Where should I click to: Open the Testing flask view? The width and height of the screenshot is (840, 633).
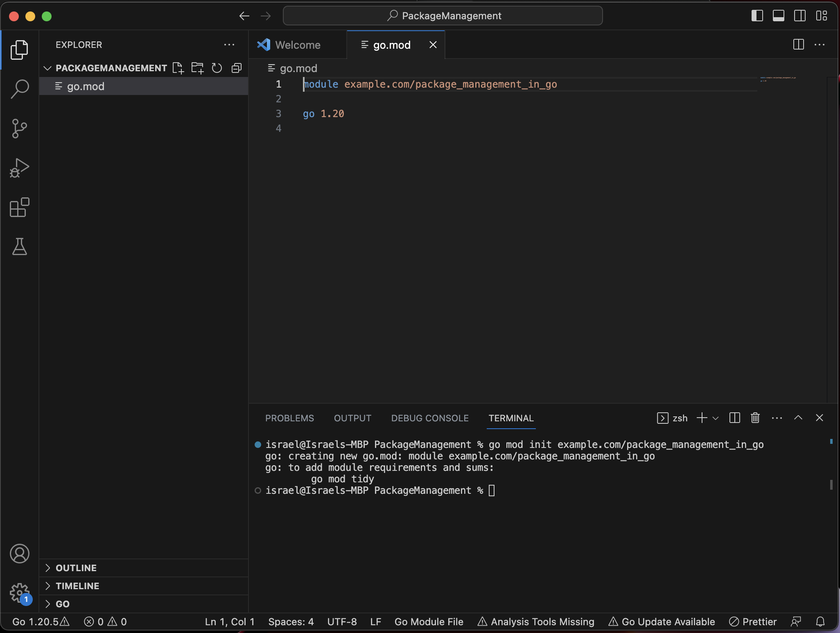click(19, 246)
